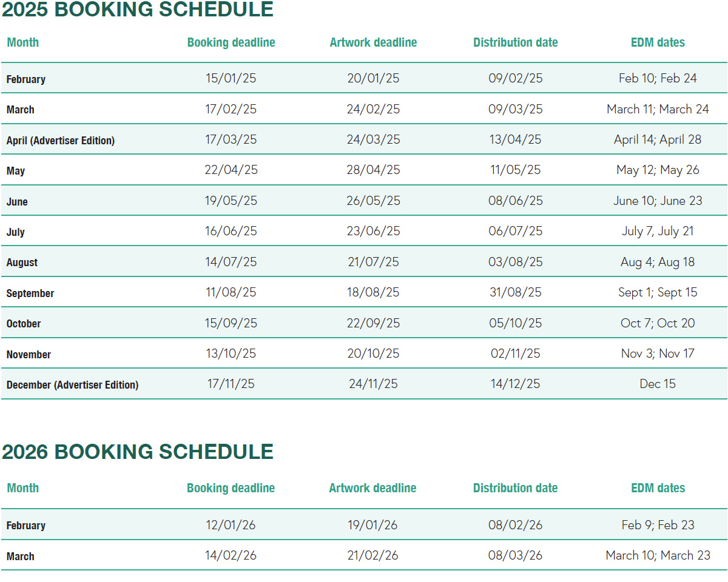The height and width of the screenshot is (582, 728).
Task: Select distribution date 06/07/25 for July
Action: 515,231
